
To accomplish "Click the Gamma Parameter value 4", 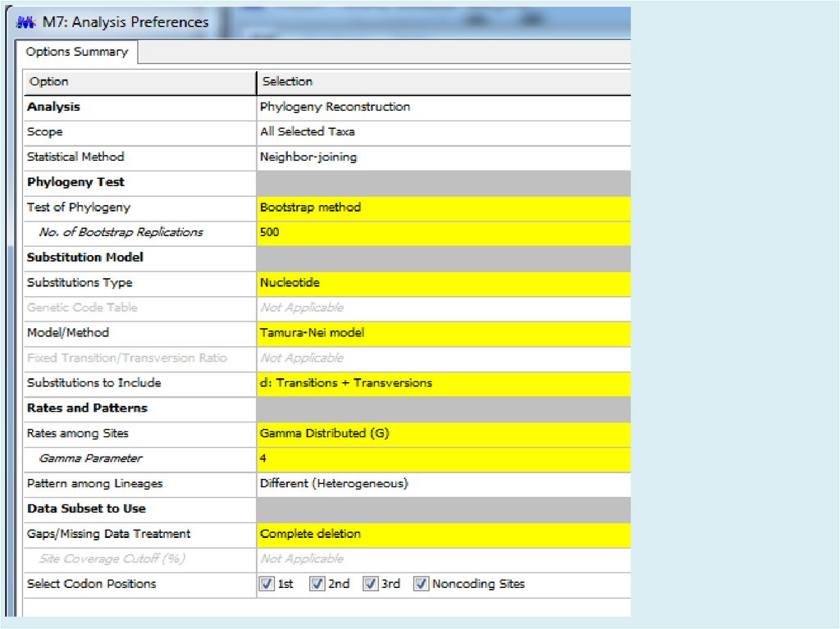I will (x=443, y=458).
